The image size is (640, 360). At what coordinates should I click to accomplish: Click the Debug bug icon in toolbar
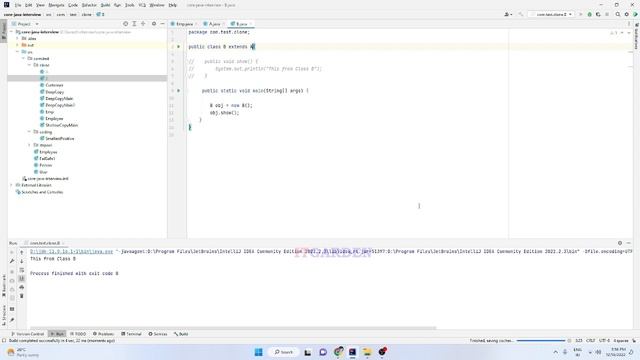click(589, 14)
